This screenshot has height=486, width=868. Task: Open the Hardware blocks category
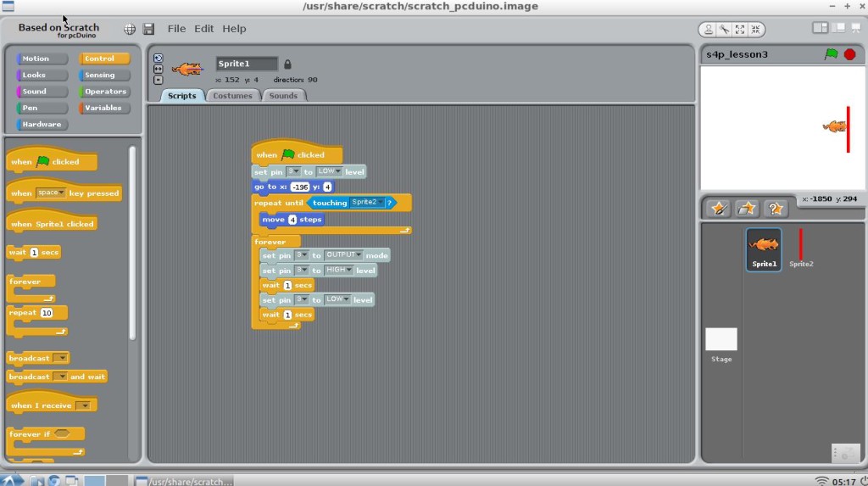42,124
